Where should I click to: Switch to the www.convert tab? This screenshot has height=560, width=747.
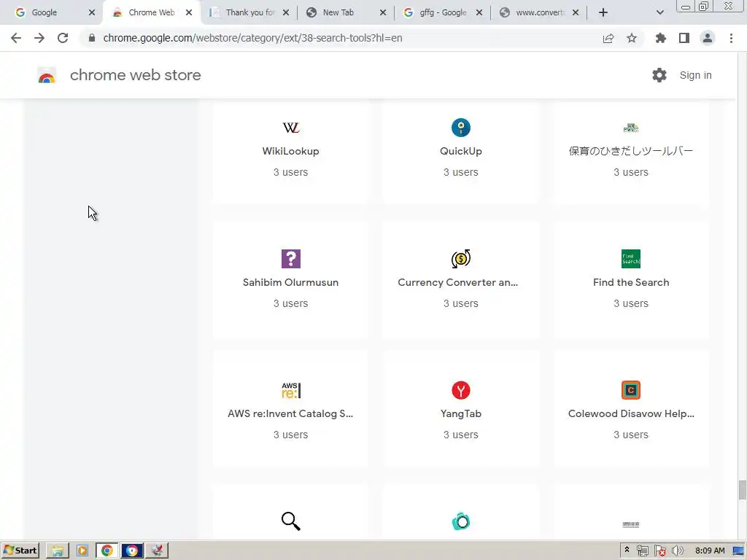(541, 12)
